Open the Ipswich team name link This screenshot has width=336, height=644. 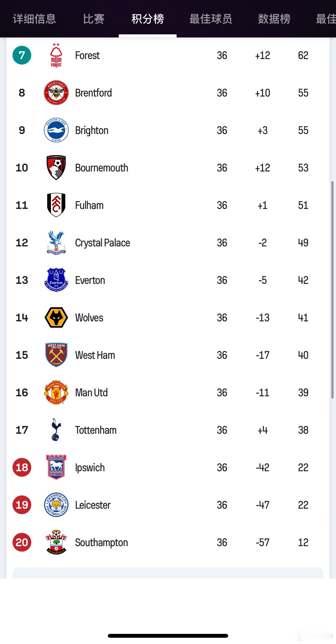(90, 467)
